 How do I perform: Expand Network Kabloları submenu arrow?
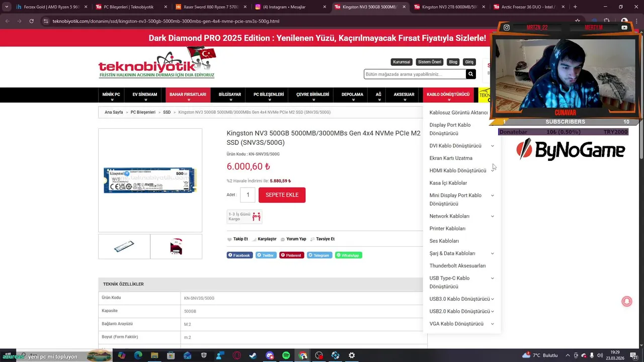[x=493, y=216]
